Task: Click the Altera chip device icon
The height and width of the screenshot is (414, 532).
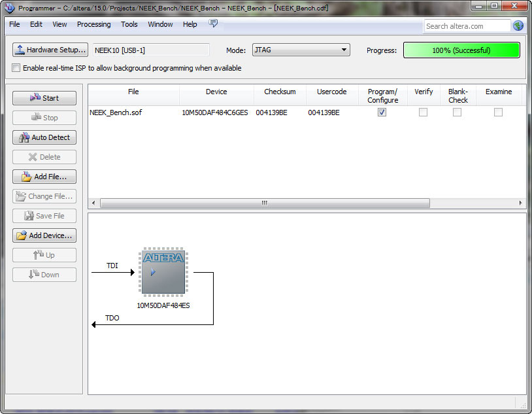Action: [162, 271]
